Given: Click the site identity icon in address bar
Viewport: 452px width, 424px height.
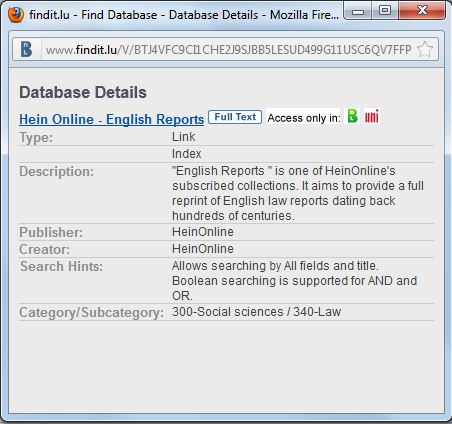Looking at the screenshot, I should (x=27, y=49).
